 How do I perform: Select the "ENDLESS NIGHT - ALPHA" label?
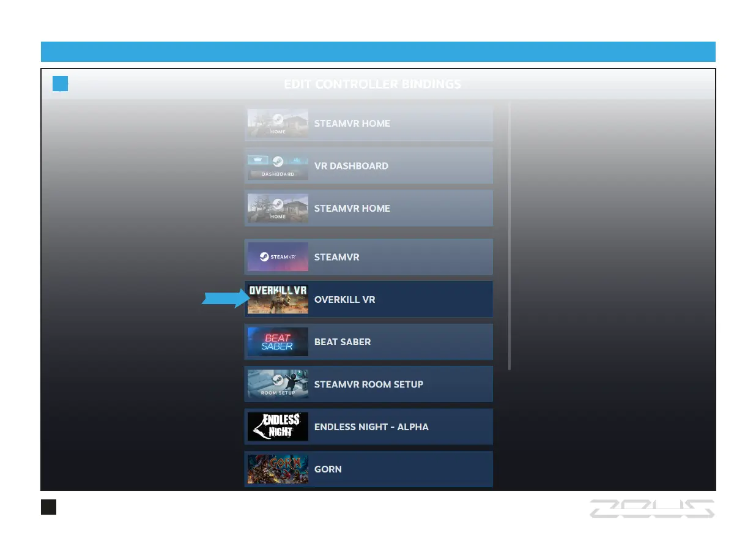coord(371,427)
